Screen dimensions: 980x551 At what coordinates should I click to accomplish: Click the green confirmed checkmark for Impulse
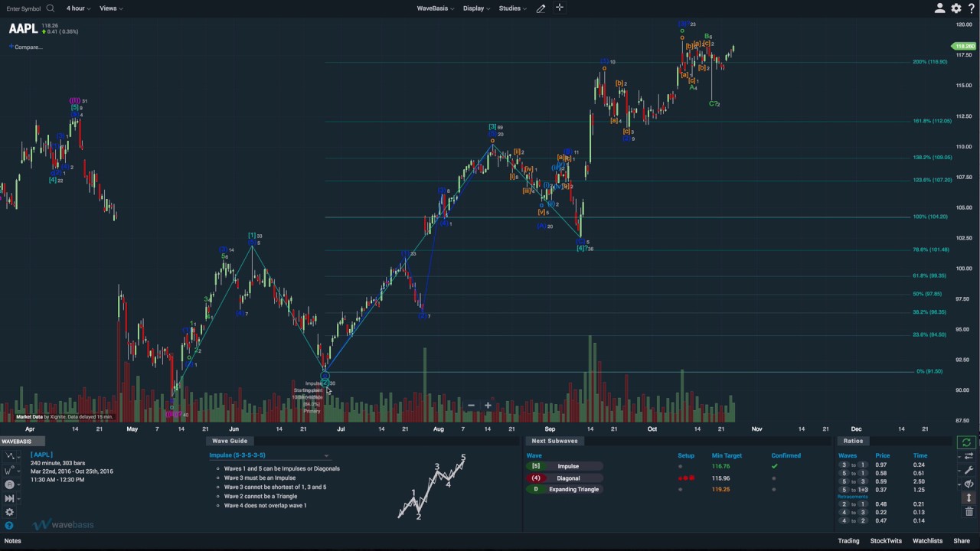click(x=774, y=466)
